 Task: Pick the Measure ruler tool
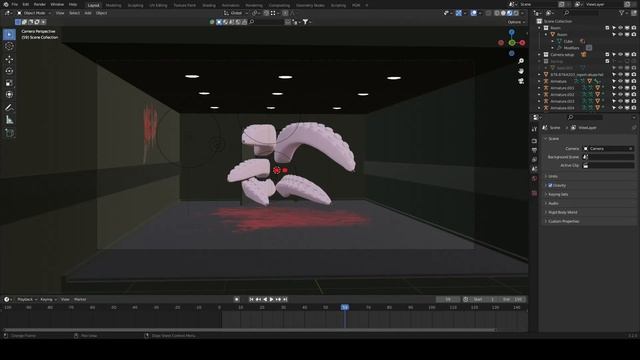pyautogui.click(x=9, y=120)
